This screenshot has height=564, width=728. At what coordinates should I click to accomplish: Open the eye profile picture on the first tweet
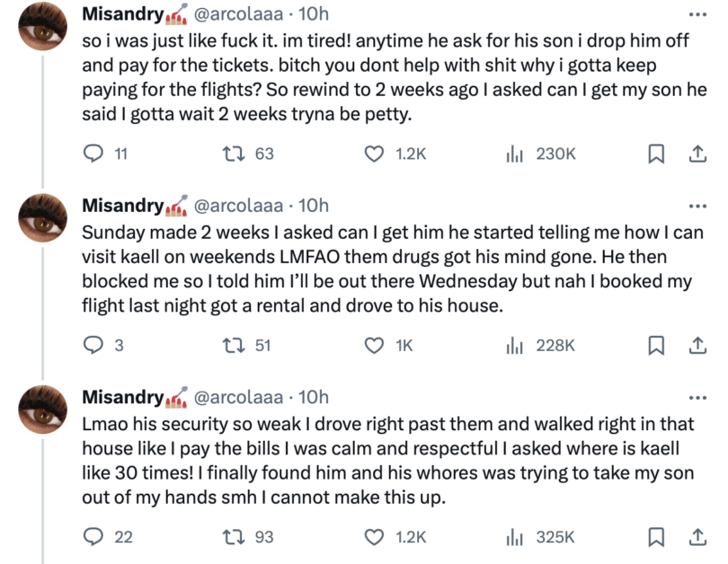pyautogui.click(x=42, y=26)
